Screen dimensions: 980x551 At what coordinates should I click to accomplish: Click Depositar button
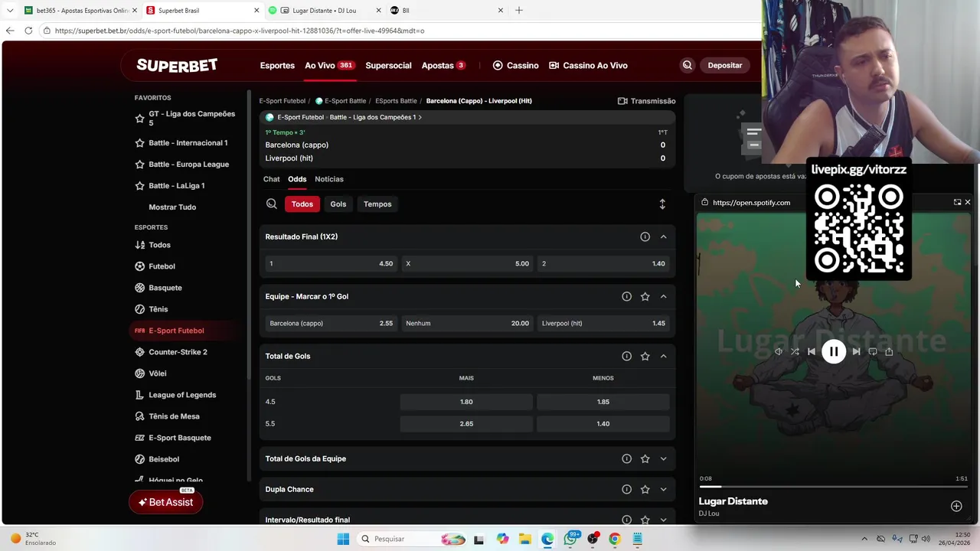(725, 65)
